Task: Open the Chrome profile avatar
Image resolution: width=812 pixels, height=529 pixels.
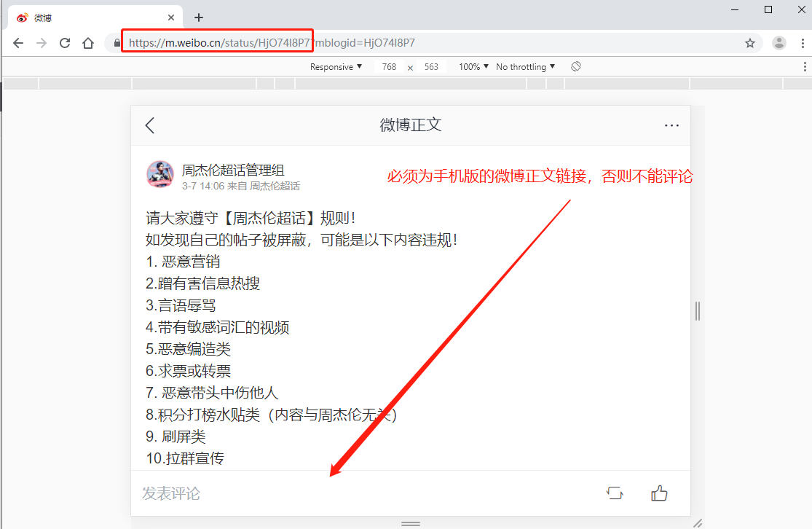Action: (x=779, y=43)
